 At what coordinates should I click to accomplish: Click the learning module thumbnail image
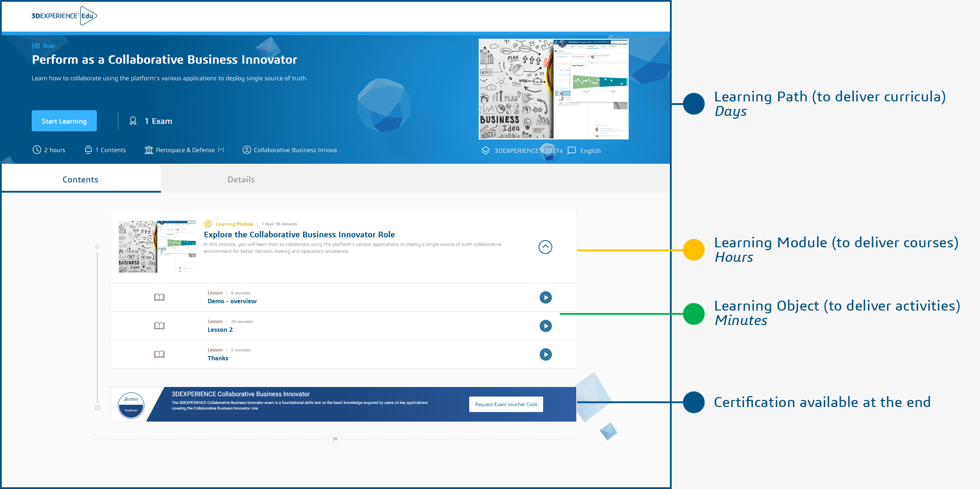[x=158, y=247]
